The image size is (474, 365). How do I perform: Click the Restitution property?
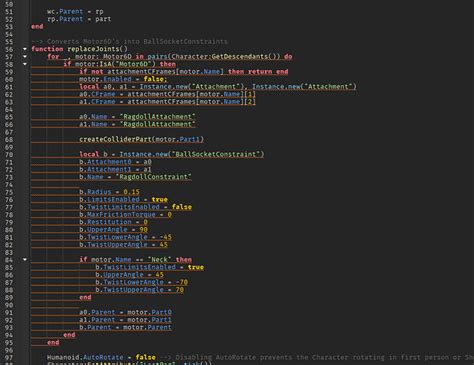point(109,222)
